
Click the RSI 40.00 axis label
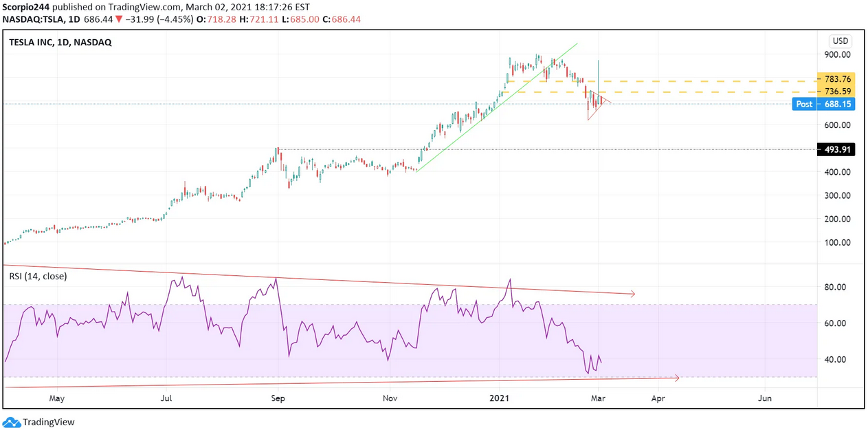pyautogui.click(x=836, y=359)
